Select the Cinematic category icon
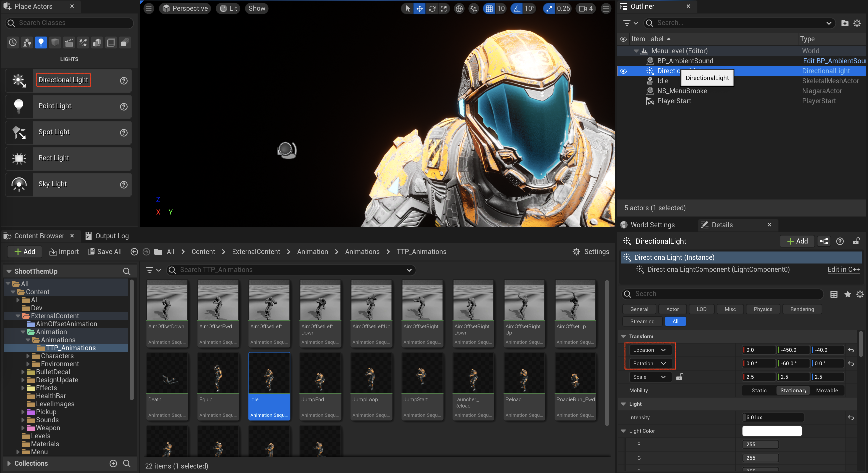The image size is (868, 473). coord(69,43)
